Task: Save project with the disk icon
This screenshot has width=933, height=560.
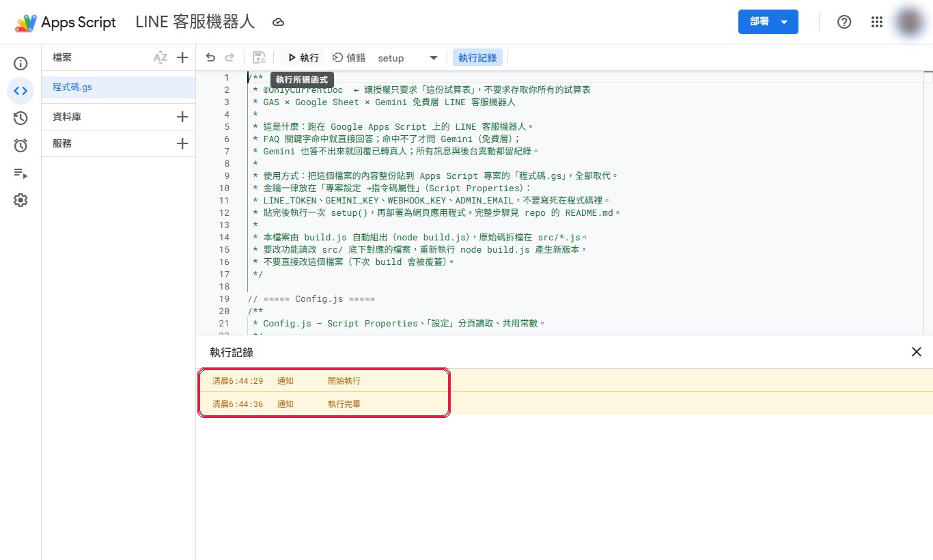Action: pos(259,58)
